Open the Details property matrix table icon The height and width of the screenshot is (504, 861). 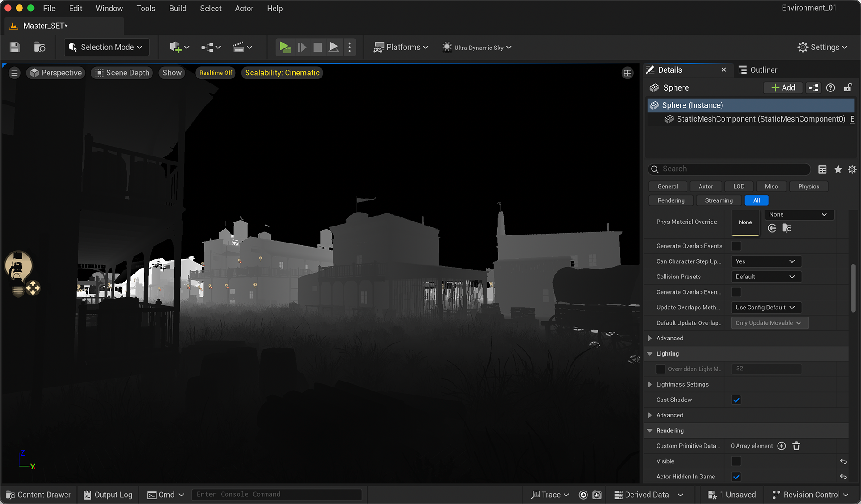click(x=822, y=169)
